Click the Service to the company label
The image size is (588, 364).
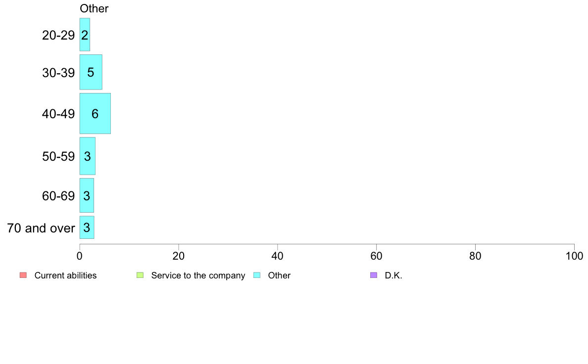point(198,275)
